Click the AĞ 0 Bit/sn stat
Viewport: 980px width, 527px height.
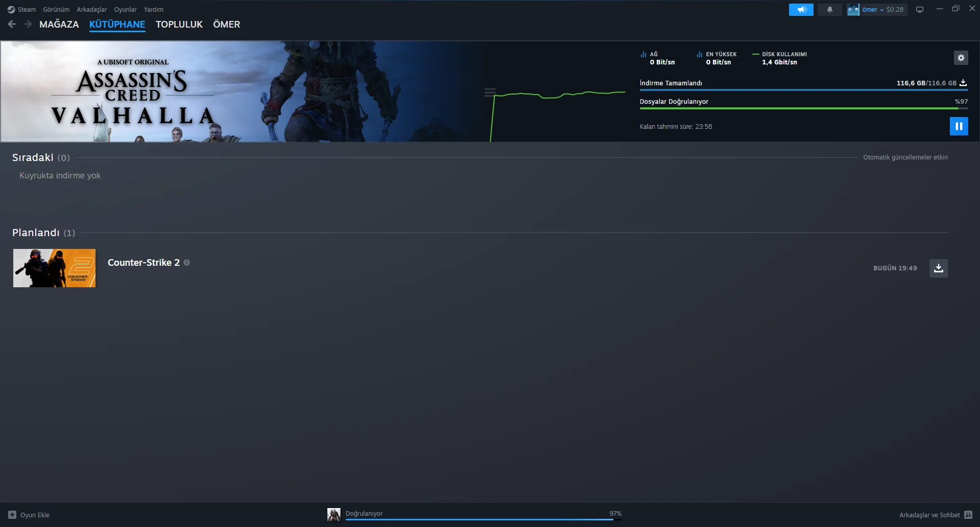point(658,58)
